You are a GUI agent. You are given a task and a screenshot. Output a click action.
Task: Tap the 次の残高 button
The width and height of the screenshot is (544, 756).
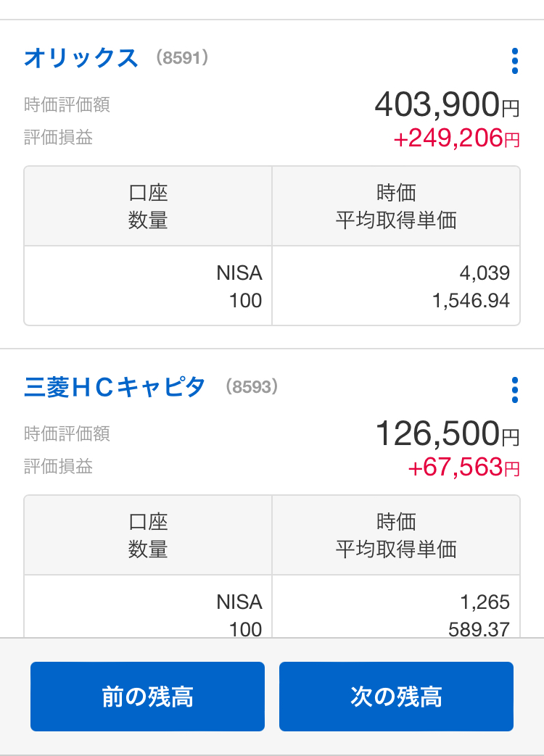(396, 697)
